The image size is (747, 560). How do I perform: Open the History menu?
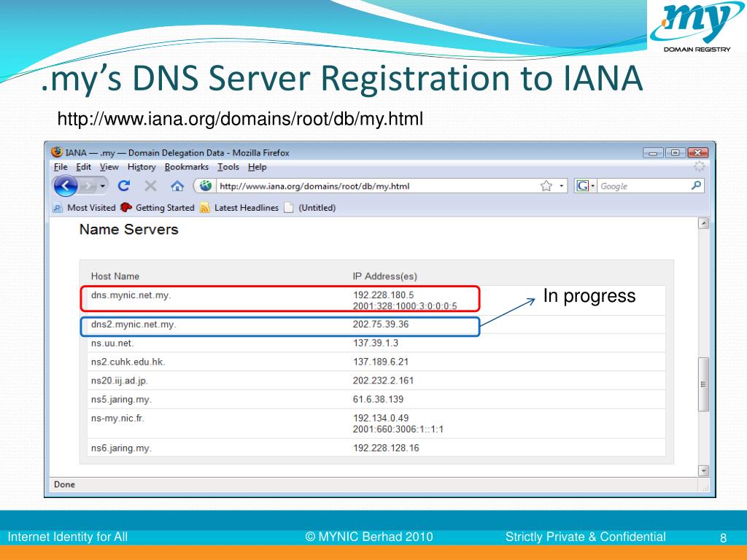point(142,167)
